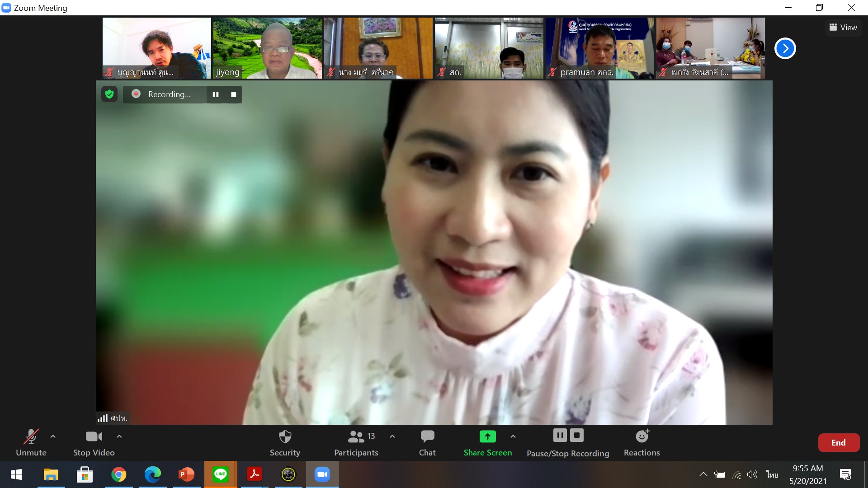Viewport: 868px width, 488px height.
Task: Switch to LINE app in taskbar
Action: pyautogui.click(x=220, y=474)
